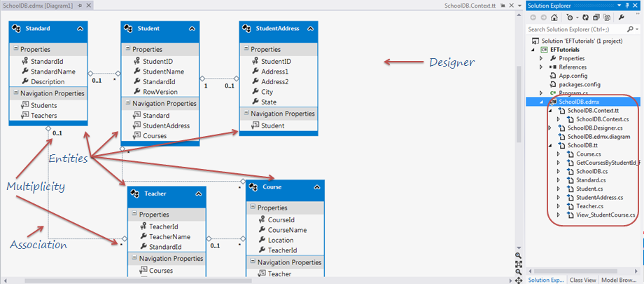Select App.config in Solution Explorer
The height and width of the screenshot is (284, 644).
click(x=573, y=76)
